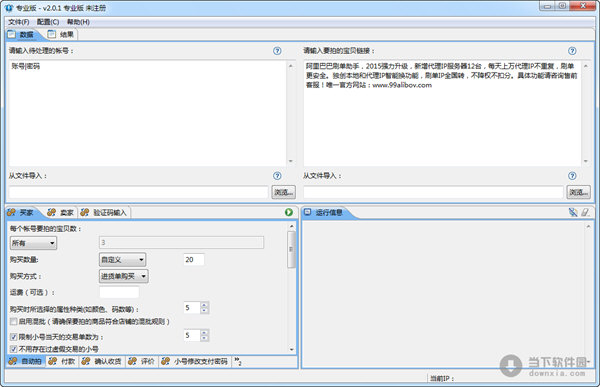The image size is (600, 387).
Task: Click the 运费（可选） shipping fee field
Action: point(119,292)
